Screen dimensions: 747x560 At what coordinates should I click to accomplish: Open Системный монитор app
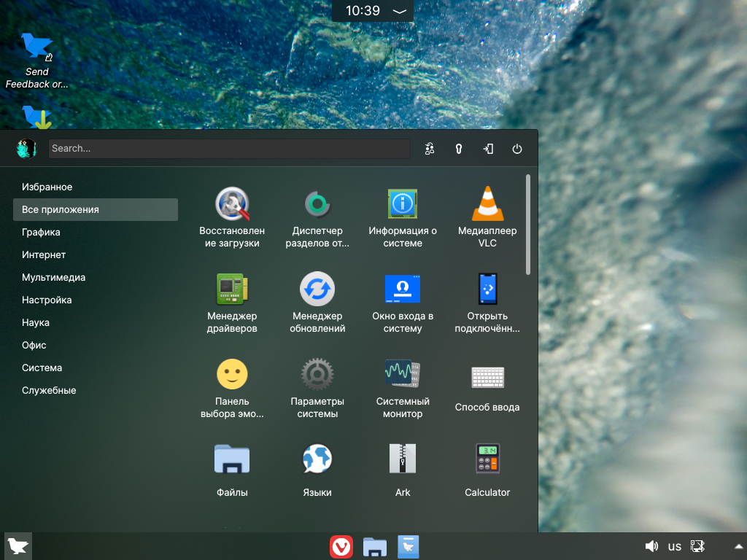point(403,388)
